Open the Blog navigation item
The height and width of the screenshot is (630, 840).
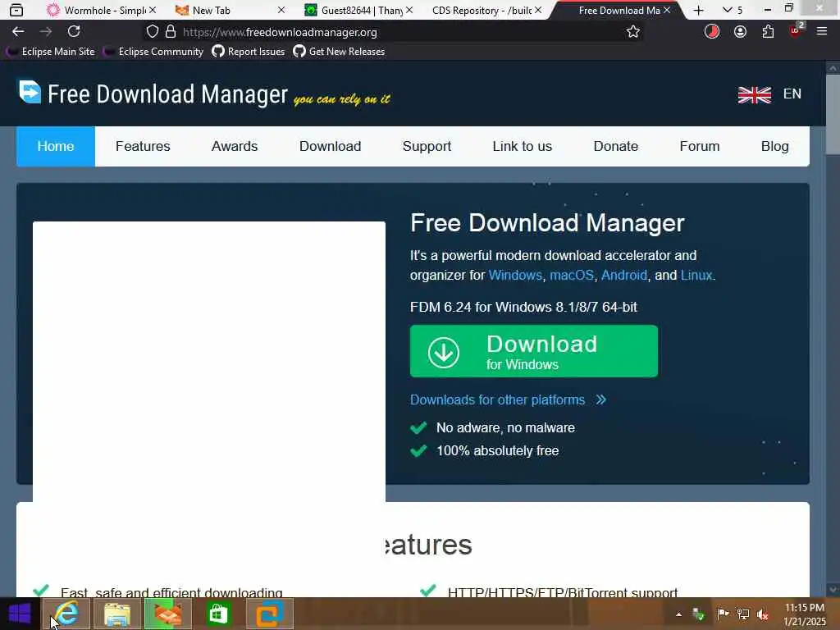774,146
